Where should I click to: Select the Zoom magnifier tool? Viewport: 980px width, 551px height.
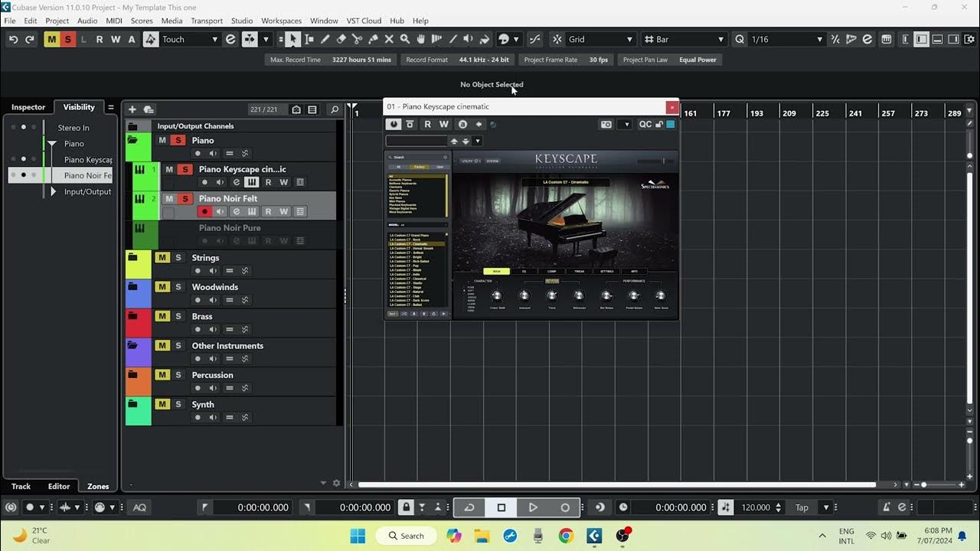coord(405,39)
